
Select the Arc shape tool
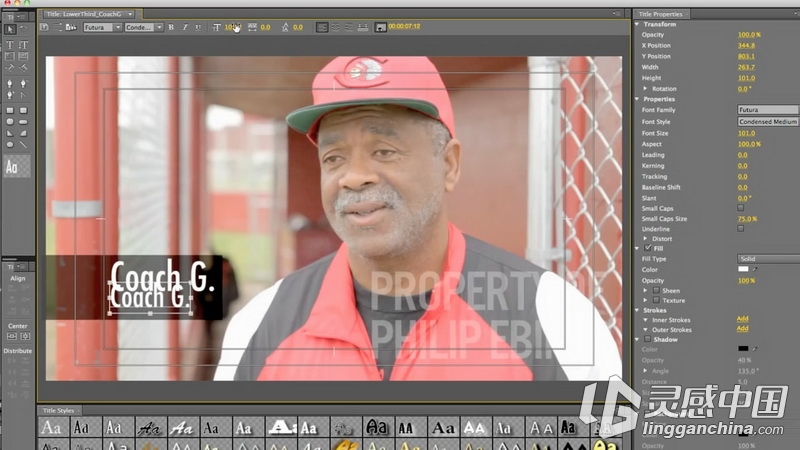coord(23,133)
